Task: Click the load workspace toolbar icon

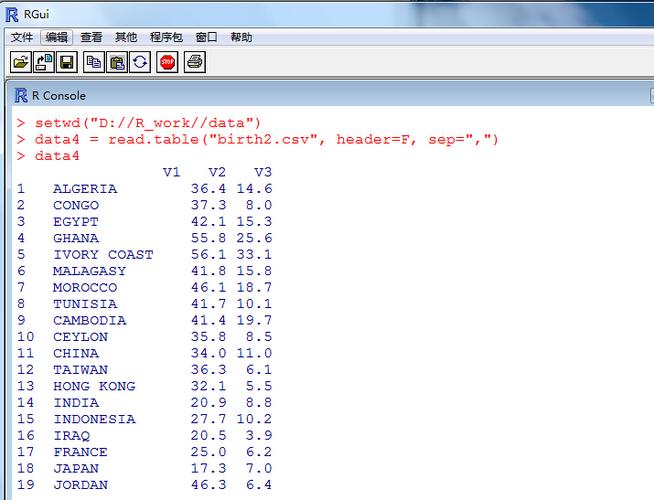Action: (44, 62)
